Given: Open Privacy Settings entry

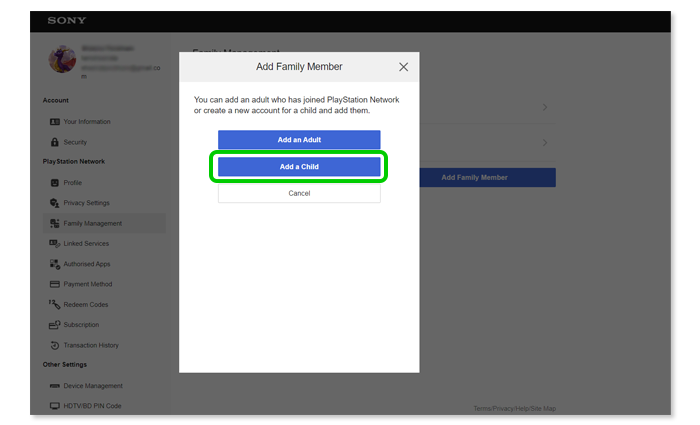Looking at the screenshot, I should click(86, 203).
